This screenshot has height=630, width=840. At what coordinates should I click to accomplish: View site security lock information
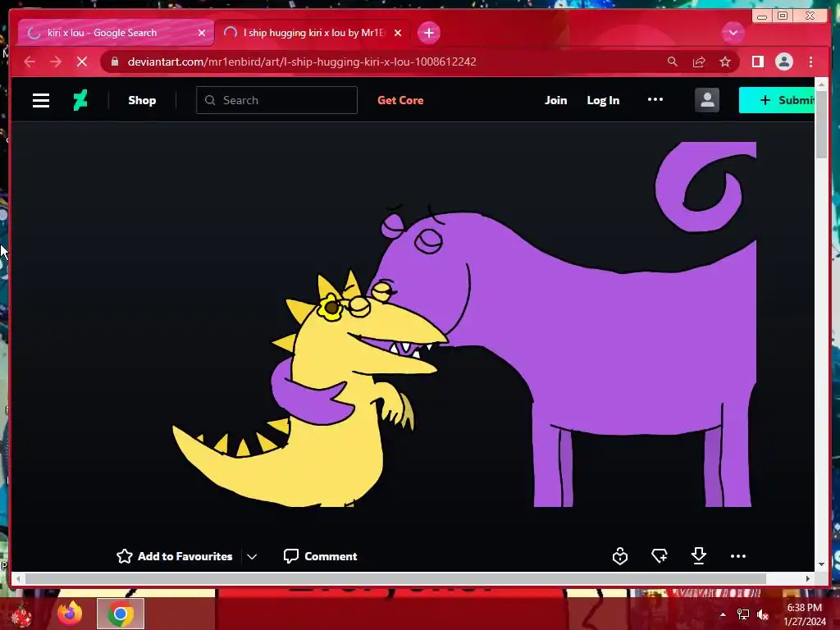(x=115, y=62)
